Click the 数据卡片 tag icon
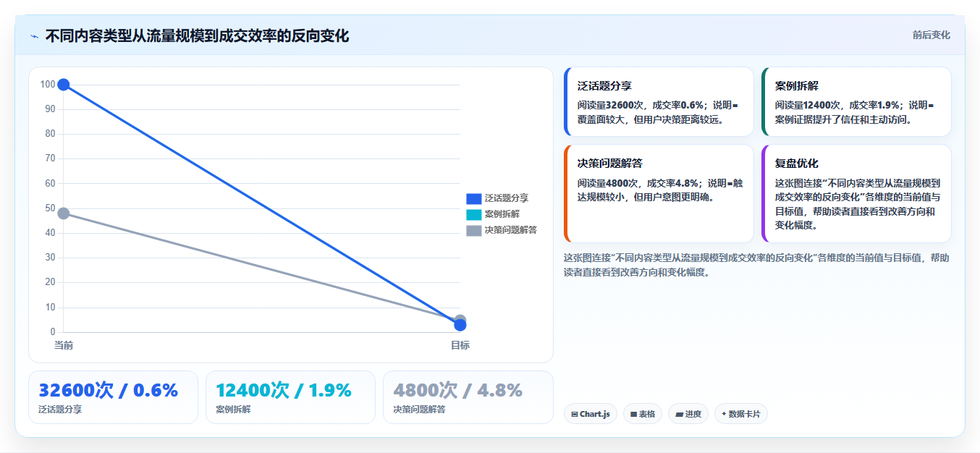This screenshot has height=453, width=980. point(724,415)
